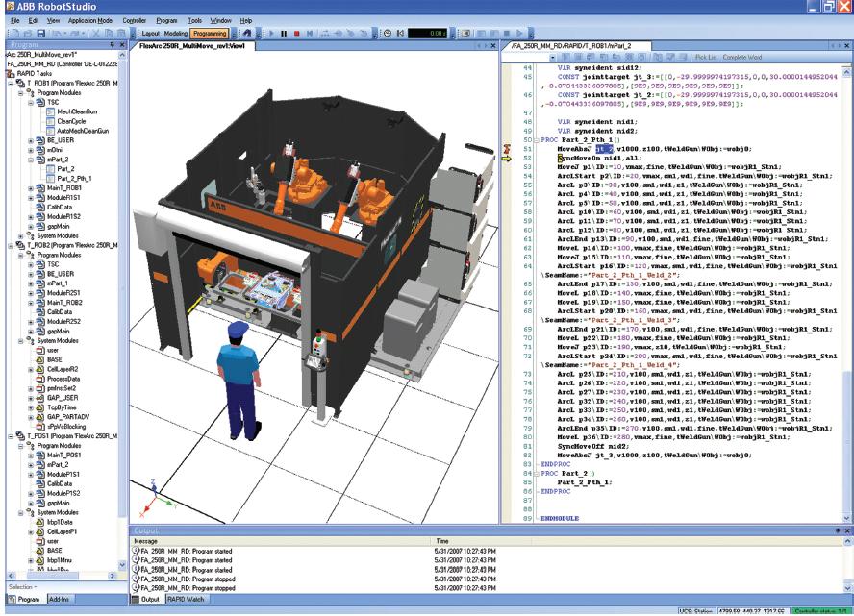Click the Pick List button

(x=707, y=57)
